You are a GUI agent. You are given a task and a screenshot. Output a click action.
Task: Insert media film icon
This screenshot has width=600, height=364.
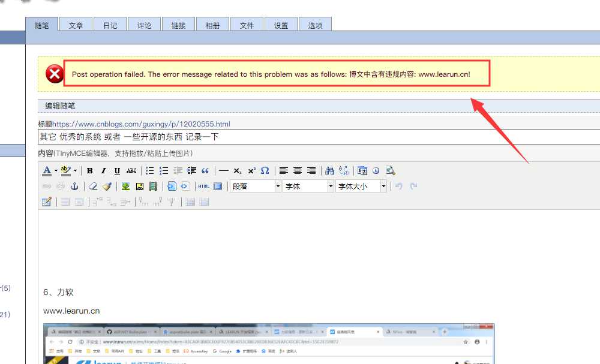pyautogui.click(x=153, y=186)
